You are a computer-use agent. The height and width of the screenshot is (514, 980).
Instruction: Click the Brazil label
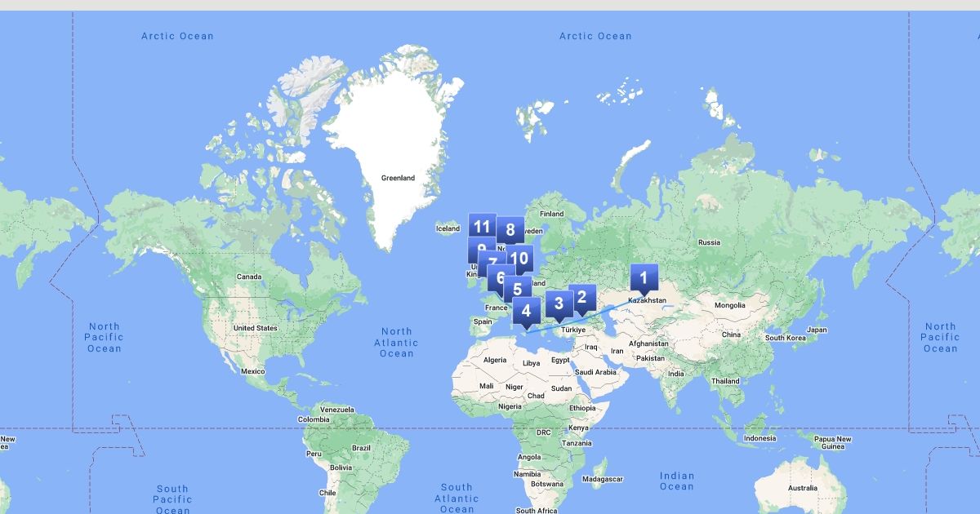[x=360, y=448]
